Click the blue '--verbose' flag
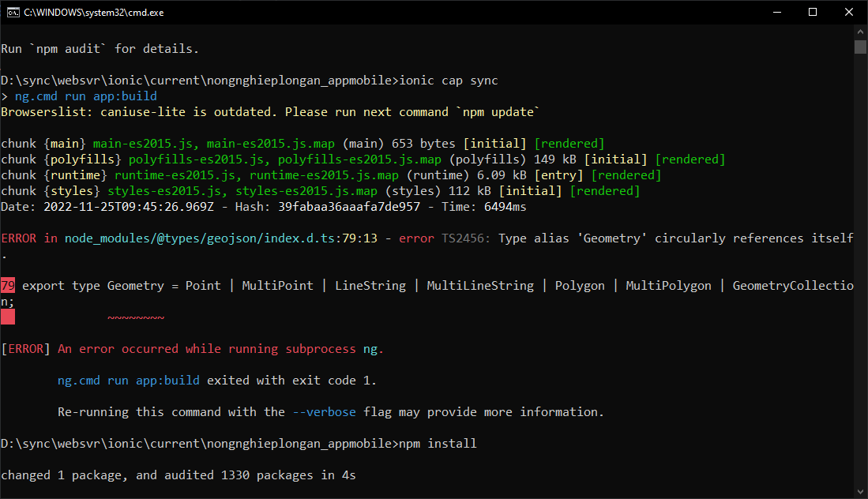The width and height of the screenshot is (868, 499). coord(324,412)
